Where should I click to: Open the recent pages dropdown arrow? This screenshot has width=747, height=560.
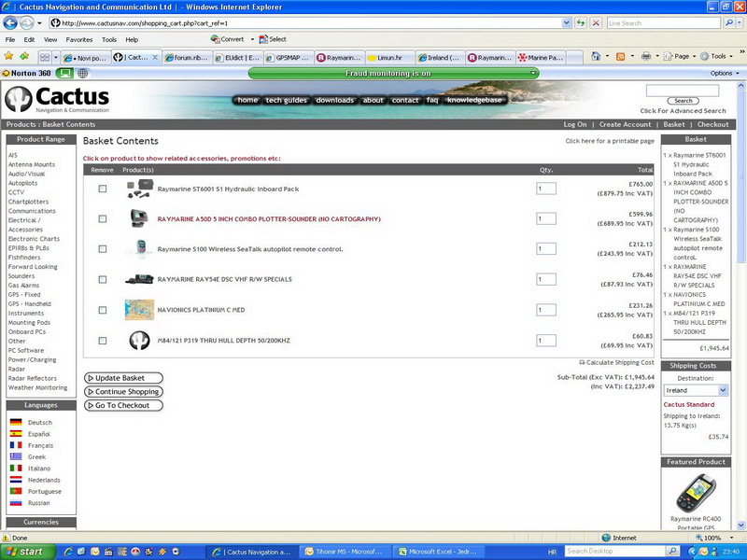[x=39, y=22]
